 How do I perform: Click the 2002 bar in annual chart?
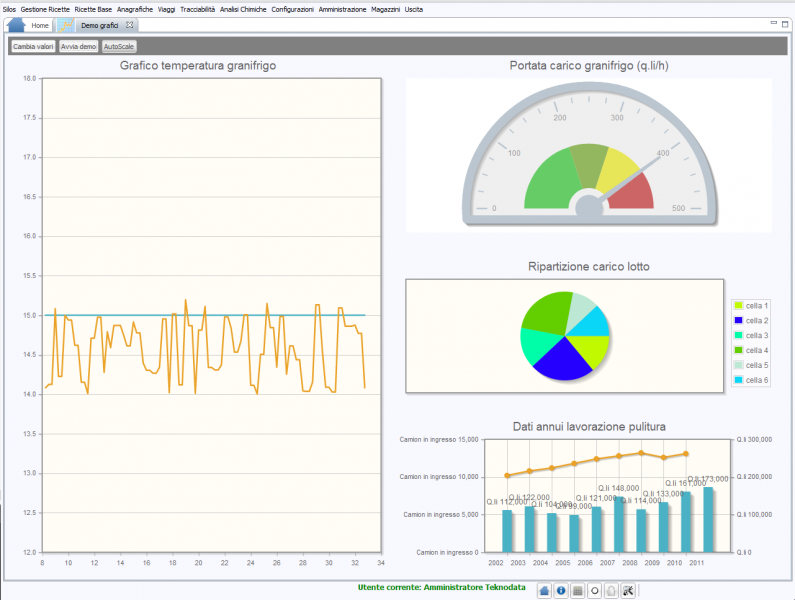(x=507, y=531)
